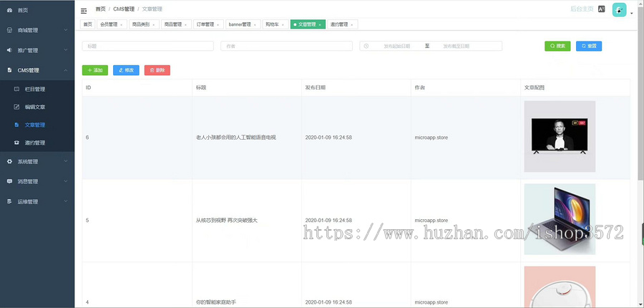Collapse the sidebar with the hamburger icon
Screen dimensions: 644x308
pos(84,11)
